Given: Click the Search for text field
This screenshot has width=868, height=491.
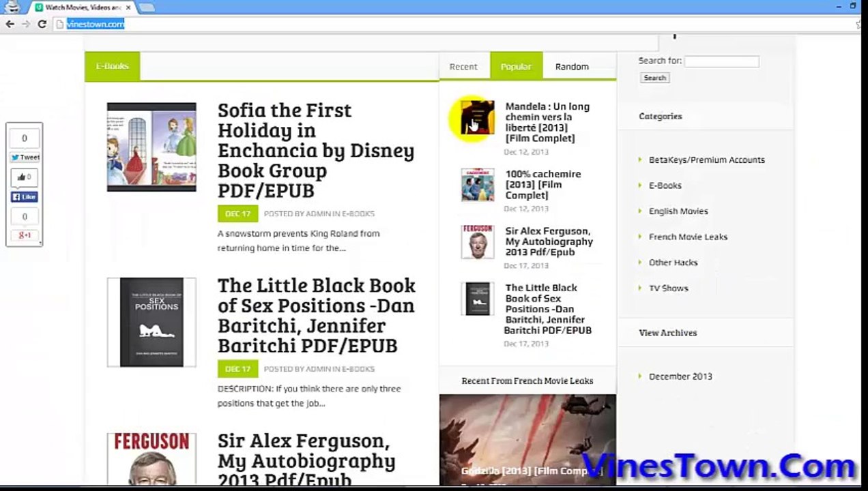Looking at the screenshot, I should pyautogui.click(x=721, y=61).
